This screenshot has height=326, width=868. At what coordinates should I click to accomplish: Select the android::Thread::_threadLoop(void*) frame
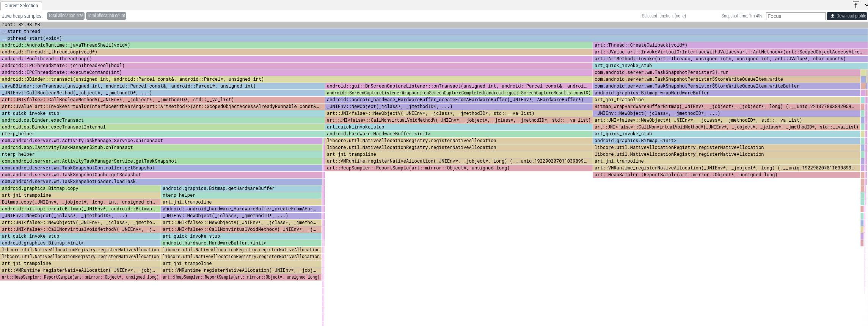coord(296,52)
